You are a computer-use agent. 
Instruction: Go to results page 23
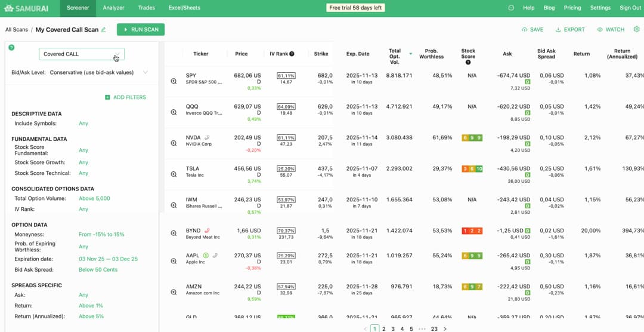[434, 328]
